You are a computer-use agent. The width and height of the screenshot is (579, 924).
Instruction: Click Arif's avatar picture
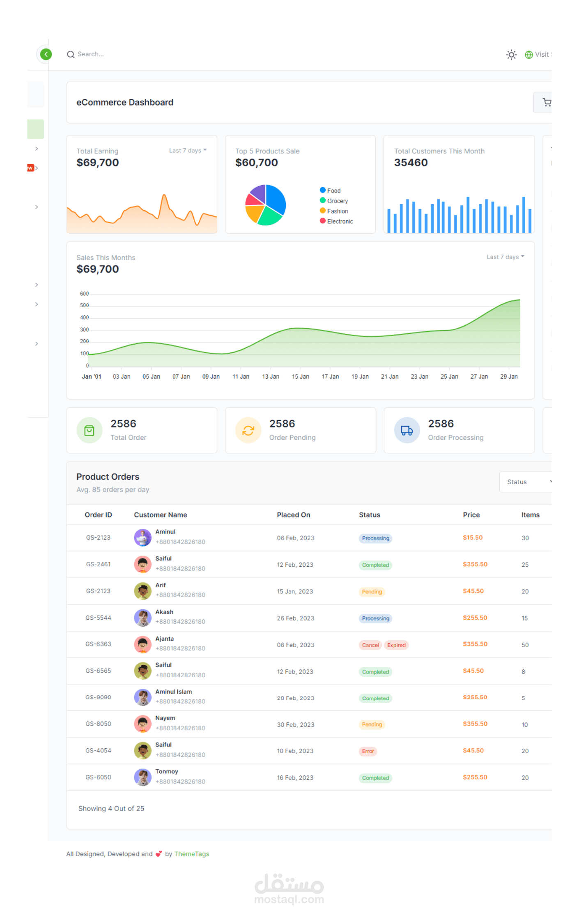142,591
